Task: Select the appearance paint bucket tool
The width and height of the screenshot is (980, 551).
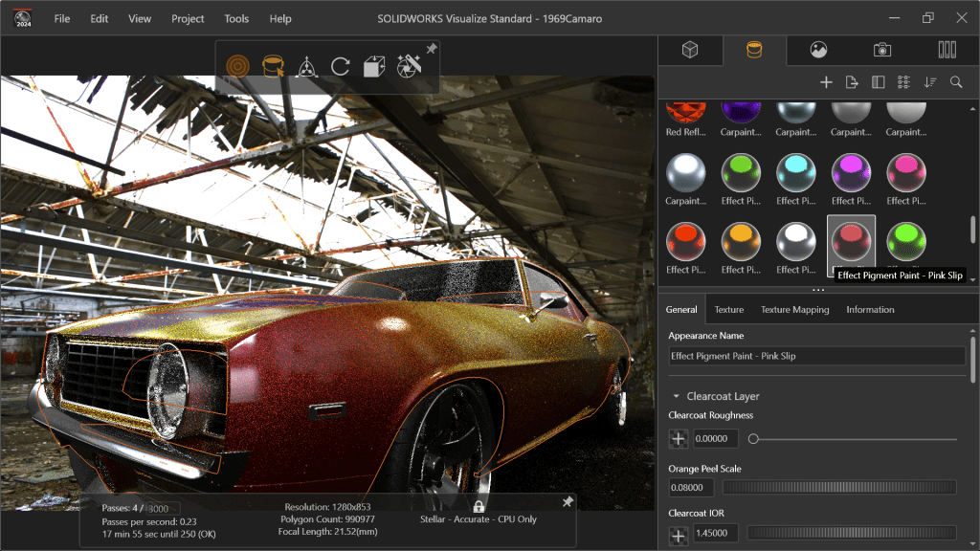Action: click(273, 66)
